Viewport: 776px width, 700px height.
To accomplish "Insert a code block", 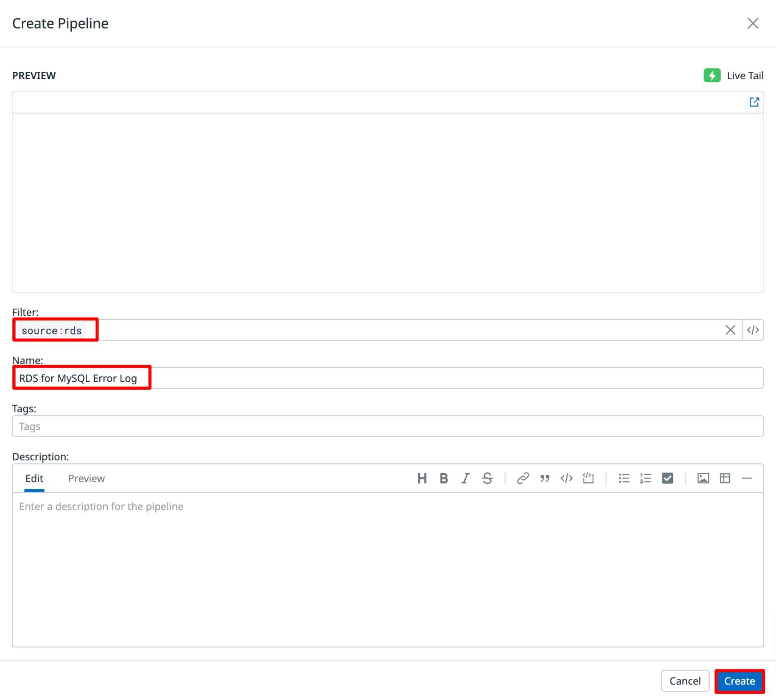I will [588, 478].
